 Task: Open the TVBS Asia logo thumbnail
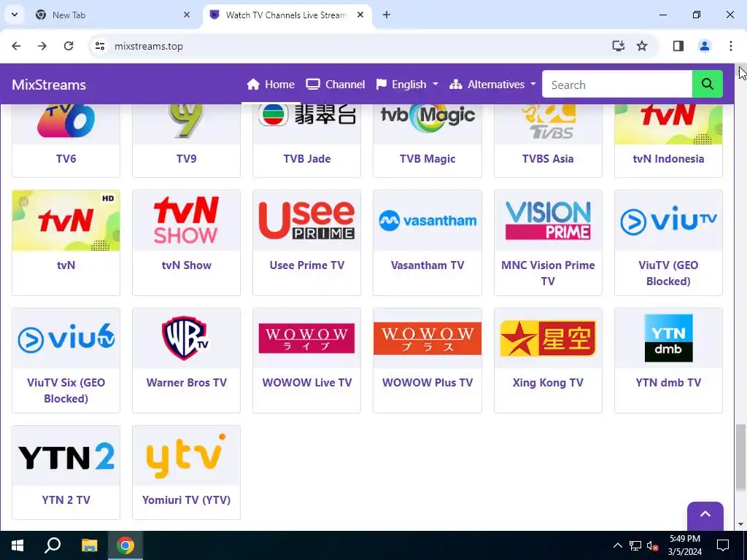[x=548, y=122]
